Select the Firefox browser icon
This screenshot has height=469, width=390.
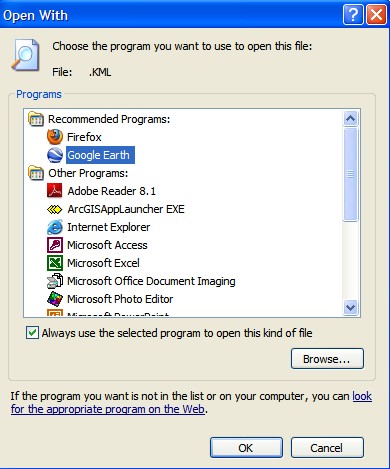coord(55,137)
